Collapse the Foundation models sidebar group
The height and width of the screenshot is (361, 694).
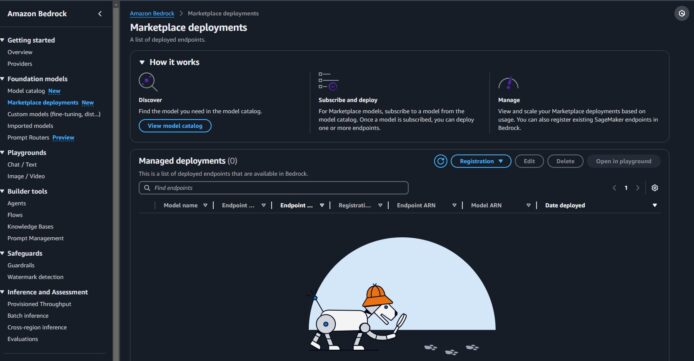click(3, 79)
